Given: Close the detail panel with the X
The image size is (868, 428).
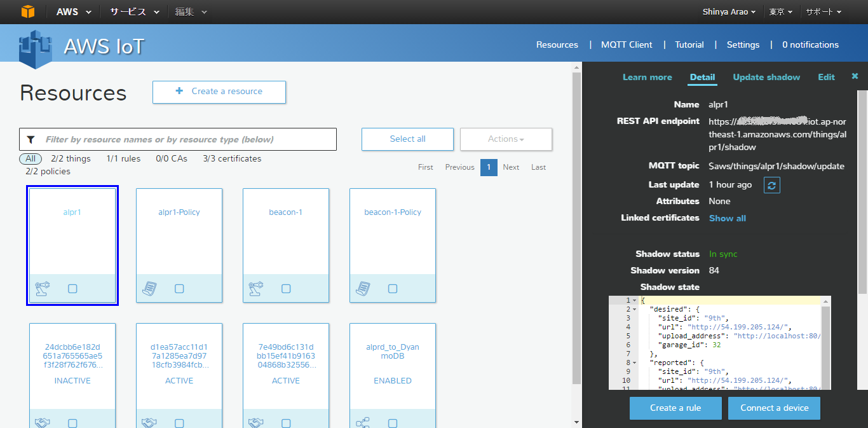Looking at the screenshot, I should [855, 76].
